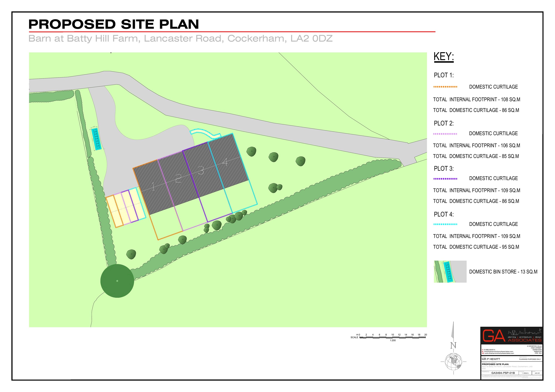Click the info@GrahamAnthonyAssociates.com email link
The width and height of the screenshot is (555, 392).
(498, 352)
